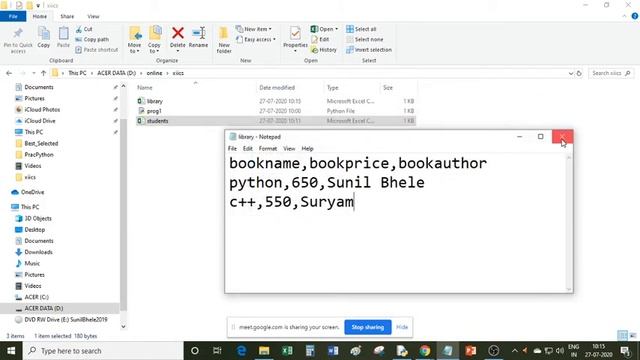Select DVD RW Drive (E:) in sidebar
Image resolution: width=640 pixels, height=360 pixels.
tap(66, 320)
